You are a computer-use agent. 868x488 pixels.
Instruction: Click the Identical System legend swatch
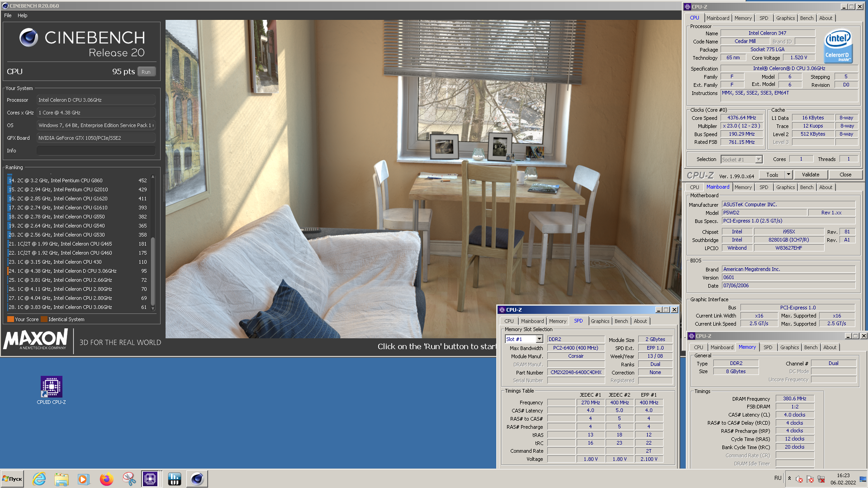point(44,319)
